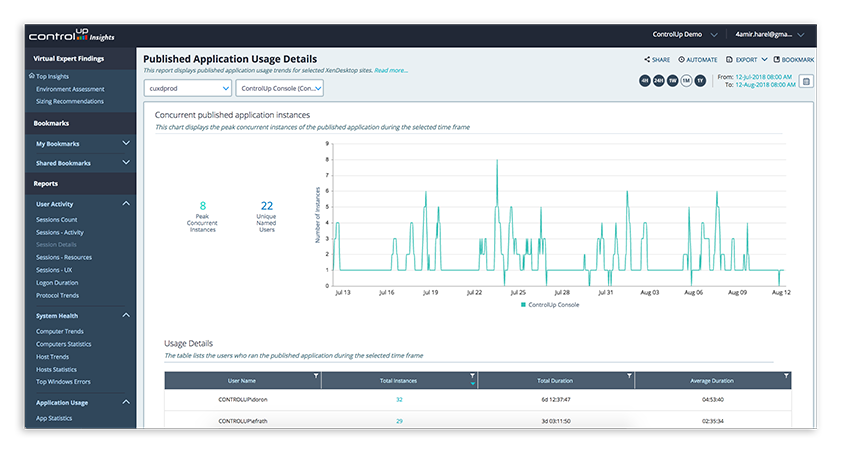Click the CONTROLUP\doron user cell
The height and width of the screenshot is (451, 845).
(x=243, y=400)
